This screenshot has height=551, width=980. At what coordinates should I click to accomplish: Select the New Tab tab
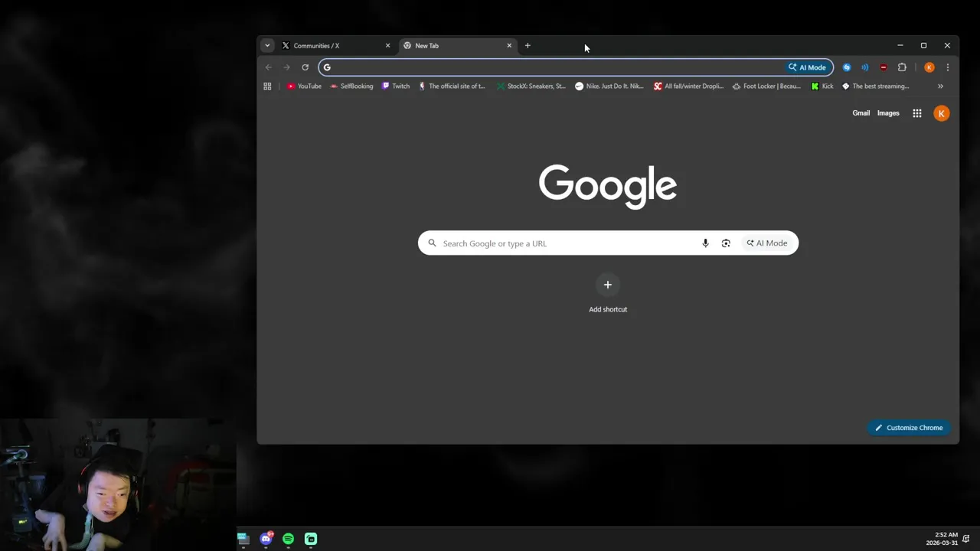click(x=458, y=46)
